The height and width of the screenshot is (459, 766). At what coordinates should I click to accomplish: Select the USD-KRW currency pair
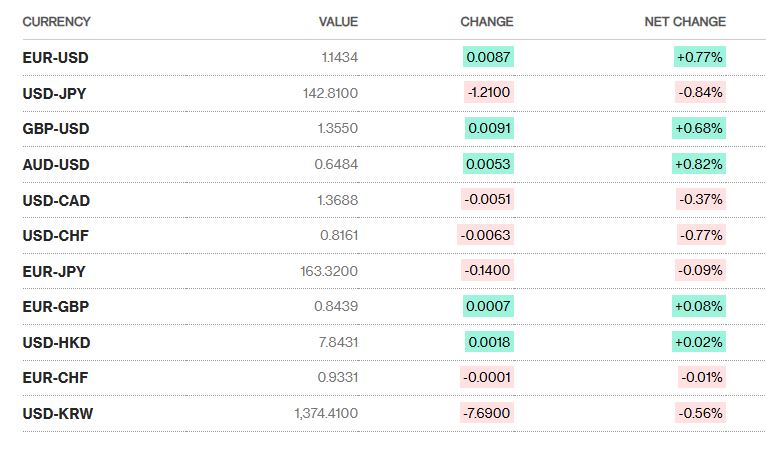click(x=57, y=414)
